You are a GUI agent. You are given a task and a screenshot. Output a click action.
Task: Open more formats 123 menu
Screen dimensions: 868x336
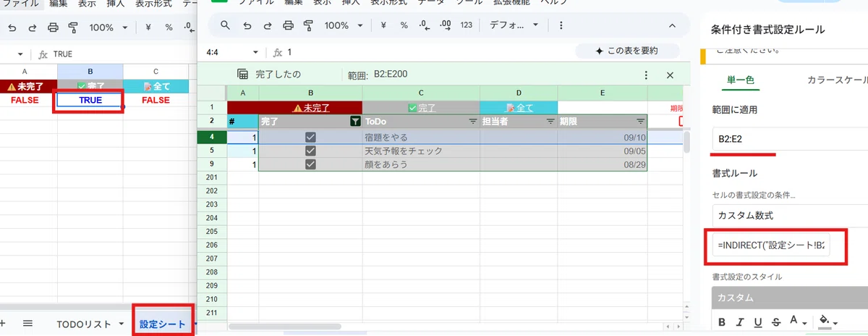click(x=466, y=25)
